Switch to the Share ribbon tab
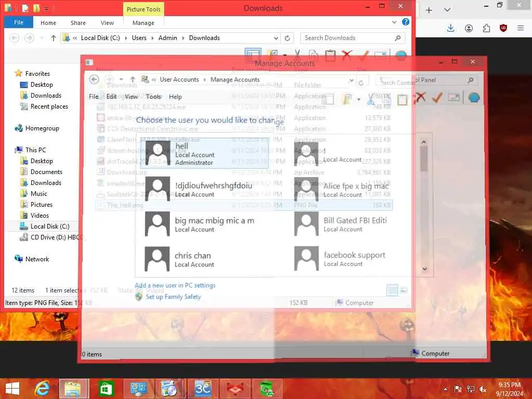The height and width of the screenshot is (399, 532). [78, 23]
